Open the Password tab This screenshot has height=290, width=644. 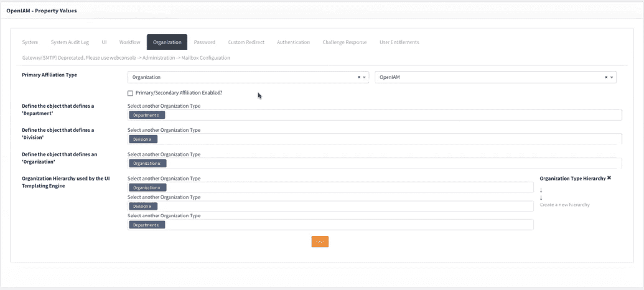(x=204, y=42)
